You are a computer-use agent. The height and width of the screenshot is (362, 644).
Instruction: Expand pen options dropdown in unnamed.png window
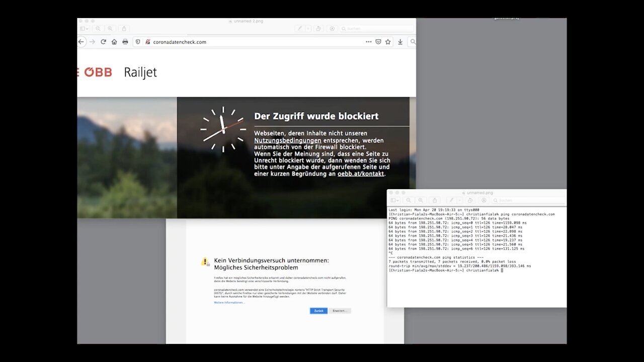tap(460, 200)
